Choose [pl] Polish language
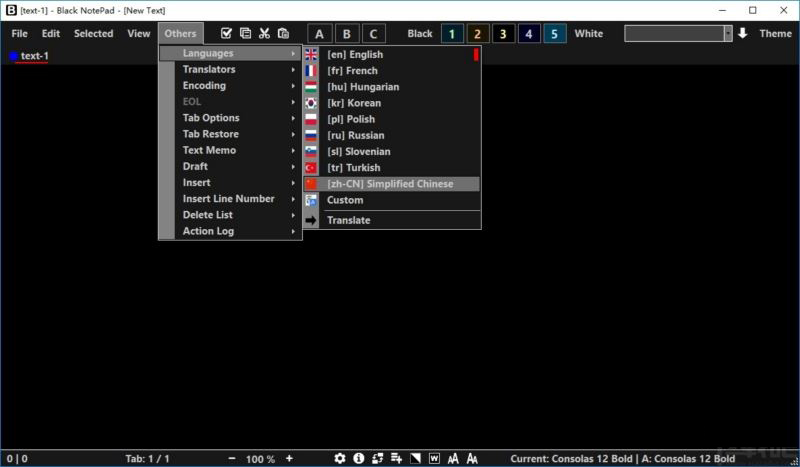This screenshot has height=467, width=800. click(x=392, y=119)
